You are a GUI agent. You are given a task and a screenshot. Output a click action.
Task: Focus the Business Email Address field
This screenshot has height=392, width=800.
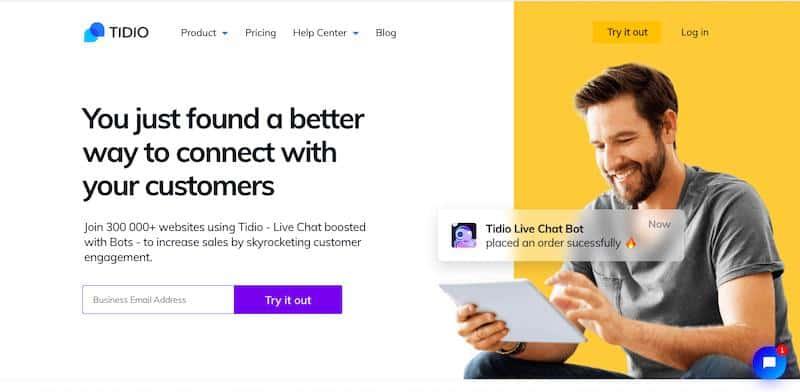click(158, 300)
